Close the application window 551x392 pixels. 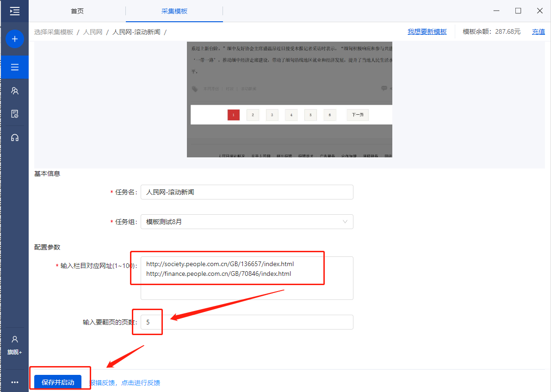540,11
